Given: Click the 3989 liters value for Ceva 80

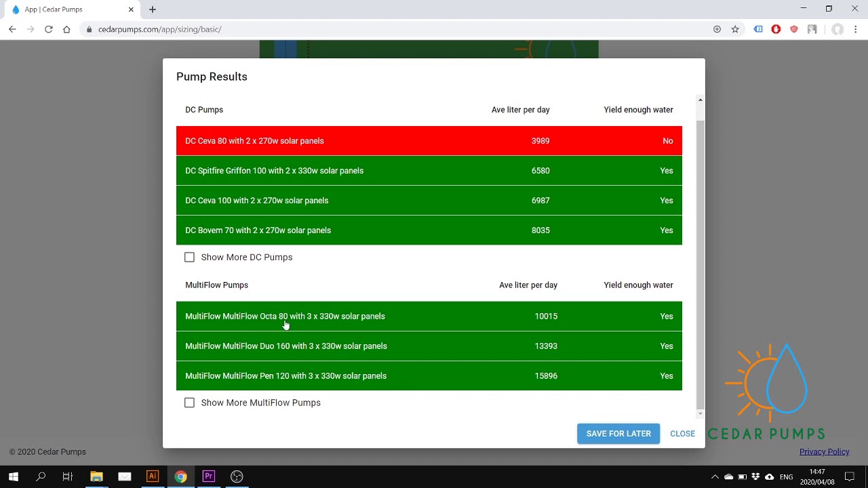Looking at the screenshot, I should click(540, 141).
